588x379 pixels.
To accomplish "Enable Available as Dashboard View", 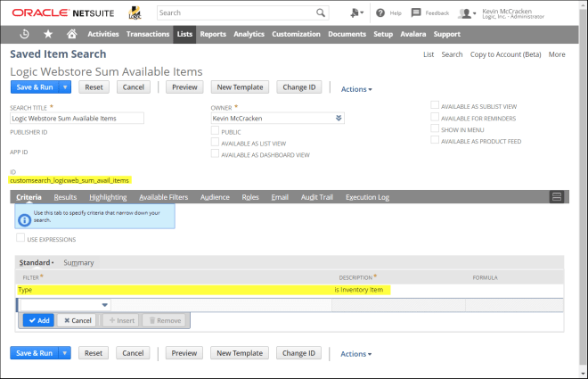I will 215,153.
